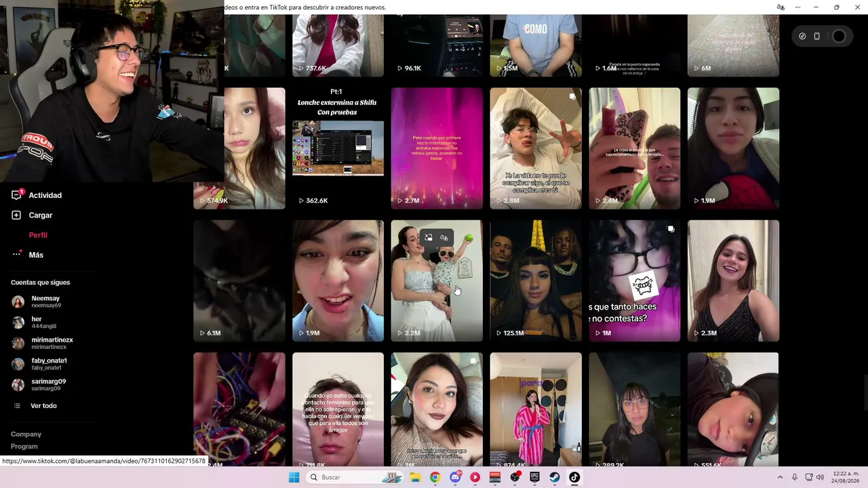
Task: Show hidden system tray icons
Action: pos(780,477)
